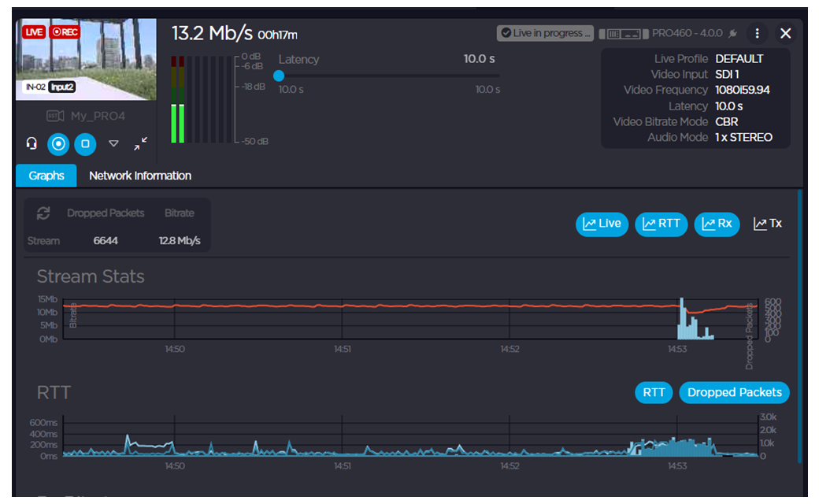Click the power plug icon
The height and width of the screenshot is (504, 819).
(x=733, y=33)
